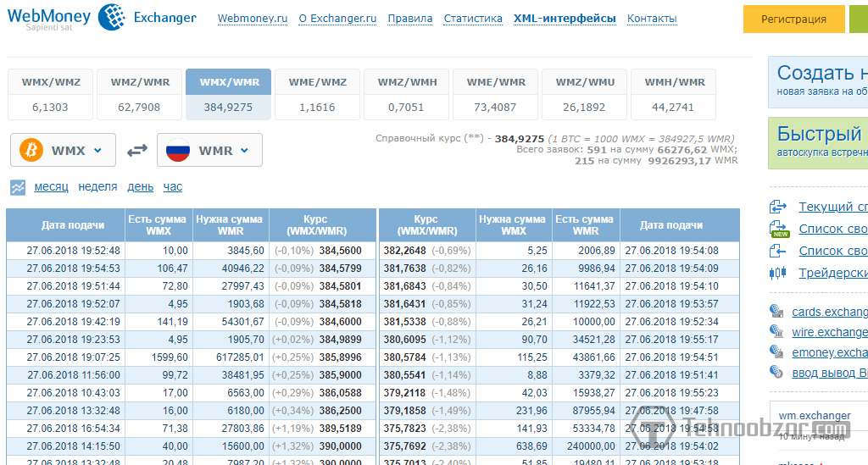Open the Текущий sidebar link
The width and height of the screenshot is (868, 465).
[x=833, y=207]
